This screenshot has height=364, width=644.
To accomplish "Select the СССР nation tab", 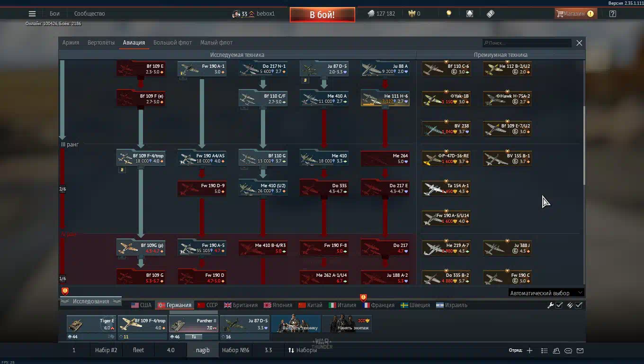I will point(207,305).
